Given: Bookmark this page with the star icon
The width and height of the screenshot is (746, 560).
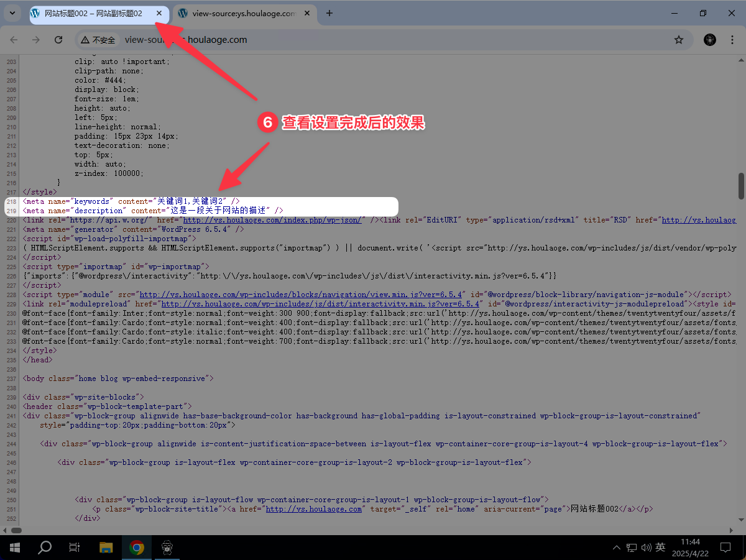Looking at the screenshot, I should 679,40.
